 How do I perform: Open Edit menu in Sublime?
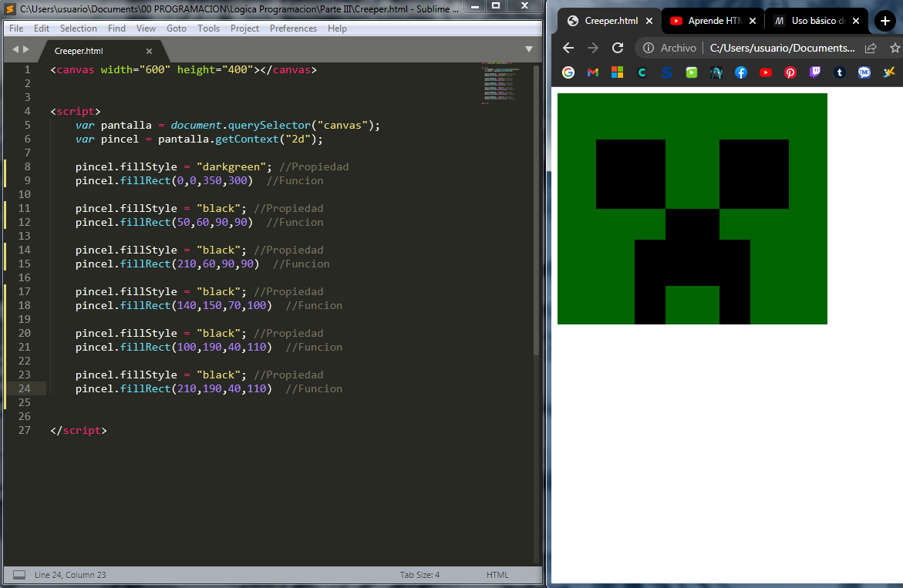(42, 29)
